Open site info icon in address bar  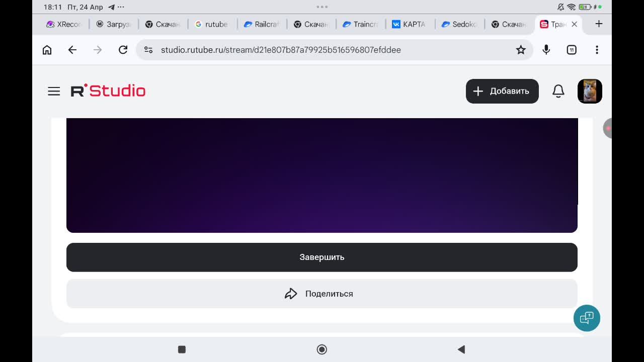click(x=148, y=50)
